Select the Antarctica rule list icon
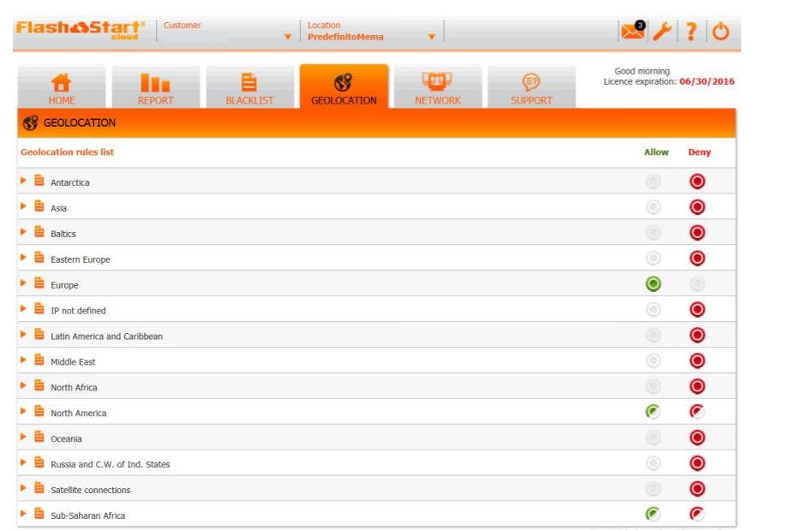The image size is (812, 530). (36, 182)
